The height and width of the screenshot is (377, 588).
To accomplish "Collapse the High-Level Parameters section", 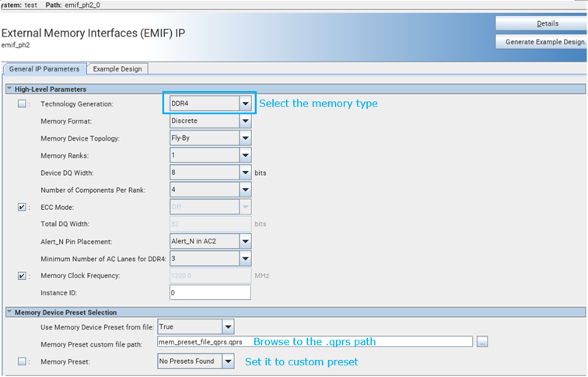I will coord(9,89).
